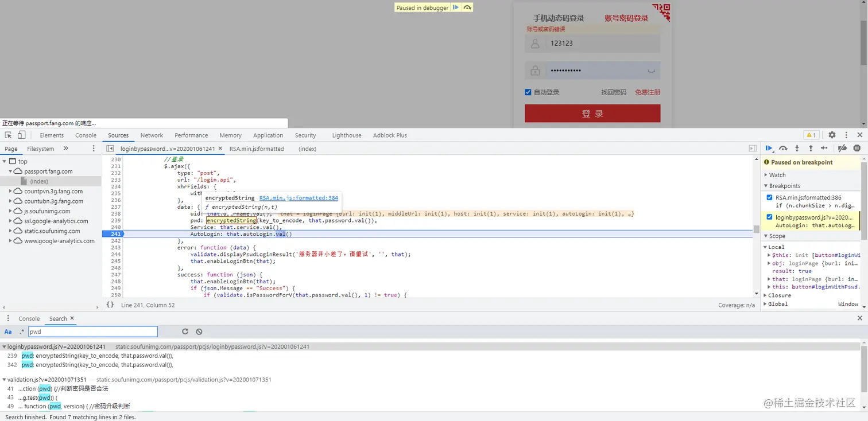Collapse the top frame tree node
Screen dimensions: 868x421
pos(5,161)
